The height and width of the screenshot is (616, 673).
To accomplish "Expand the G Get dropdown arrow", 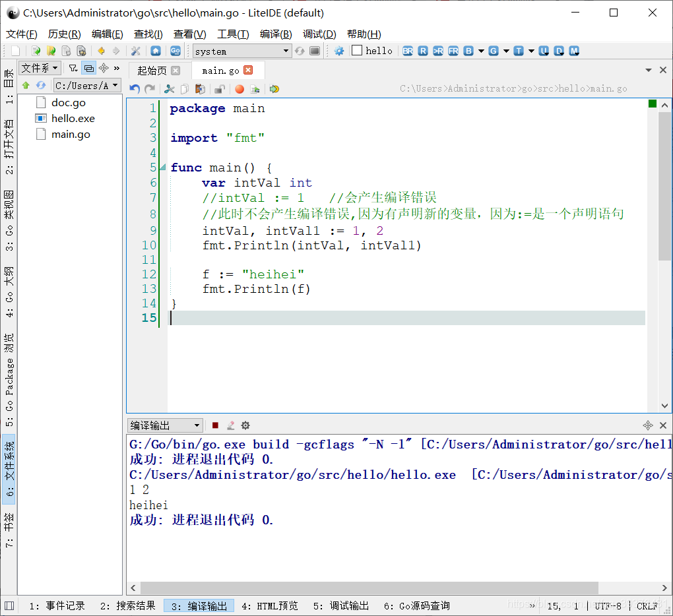I will 507,51.
